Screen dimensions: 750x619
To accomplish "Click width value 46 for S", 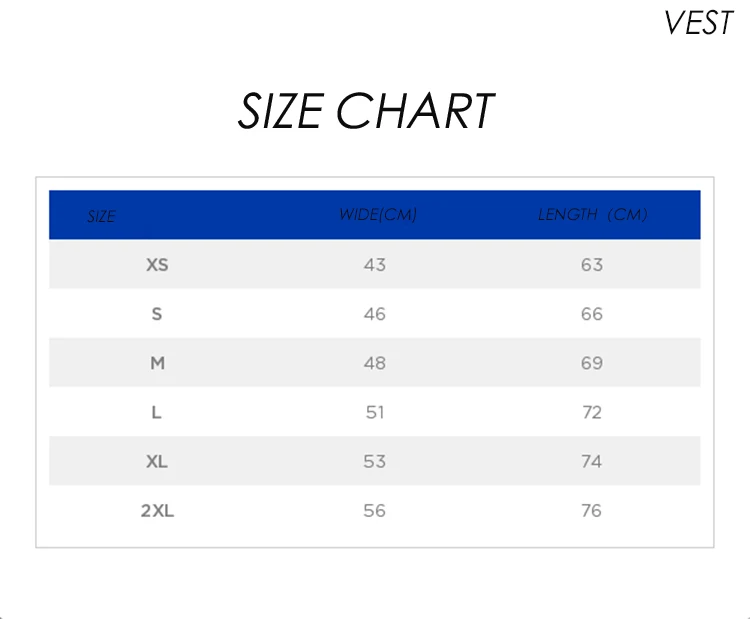I will click(375, 314).
